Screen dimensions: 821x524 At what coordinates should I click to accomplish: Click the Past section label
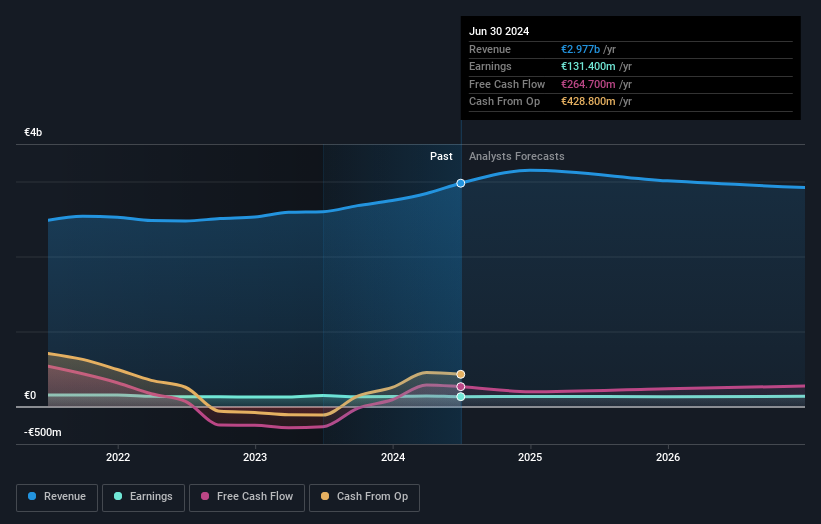point(441,156)
